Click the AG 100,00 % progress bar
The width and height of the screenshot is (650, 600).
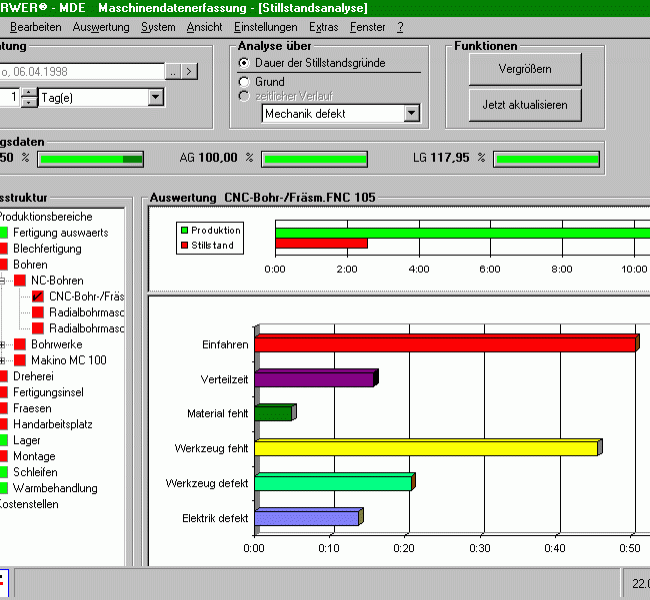314,159
